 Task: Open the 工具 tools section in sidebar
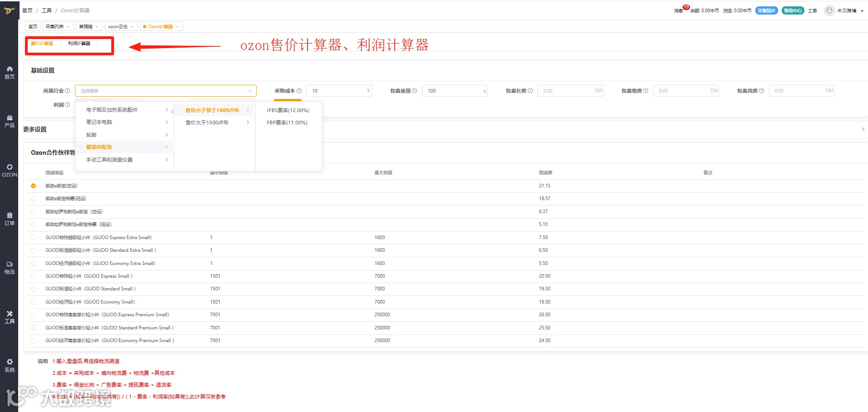pyautogui.click(x=10, y=317)
